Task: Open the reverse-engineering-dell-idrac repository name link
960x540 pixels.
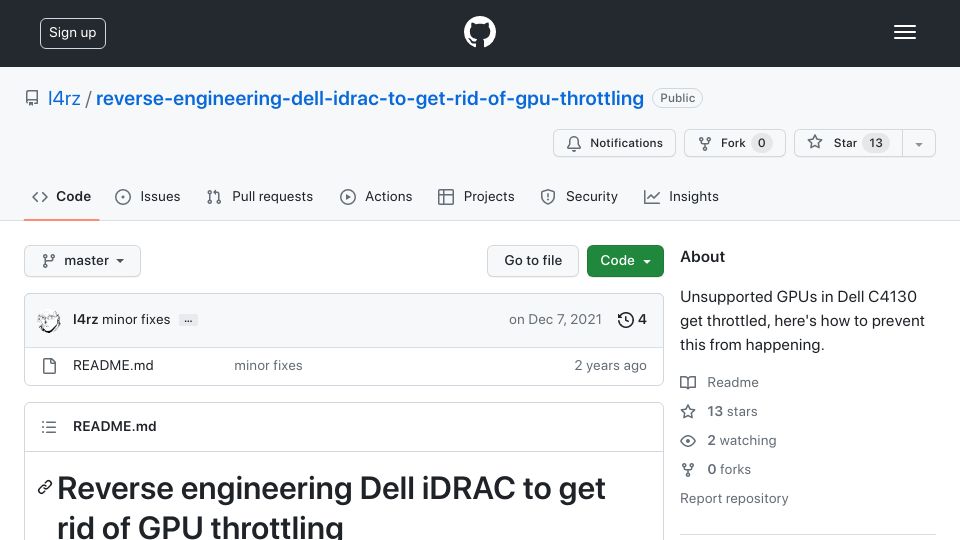Action: click(x=370, y=99)
